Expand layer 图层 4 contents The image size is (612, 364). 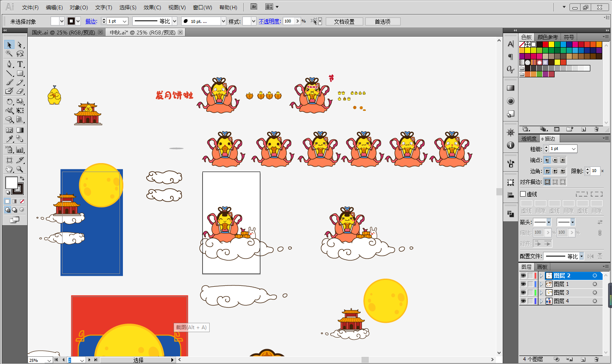(x=541, y=301)
